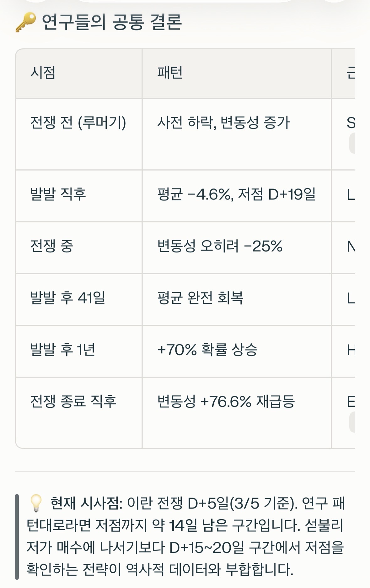
Task: Tap the "발발 직후" row label
Action: pyautogui.click(x=58, y=194)
